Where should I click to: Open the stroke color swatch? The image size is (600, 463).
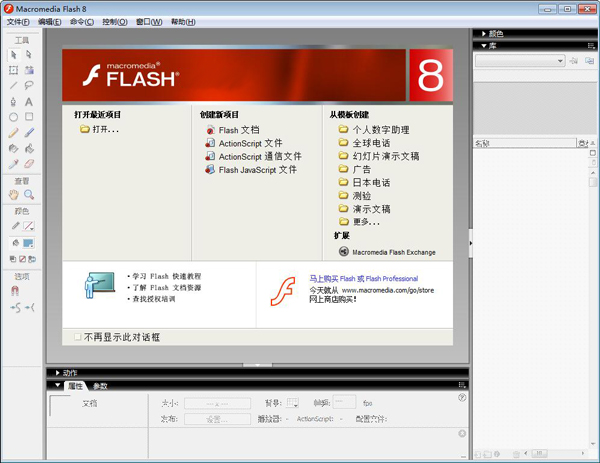coord(28,226)
